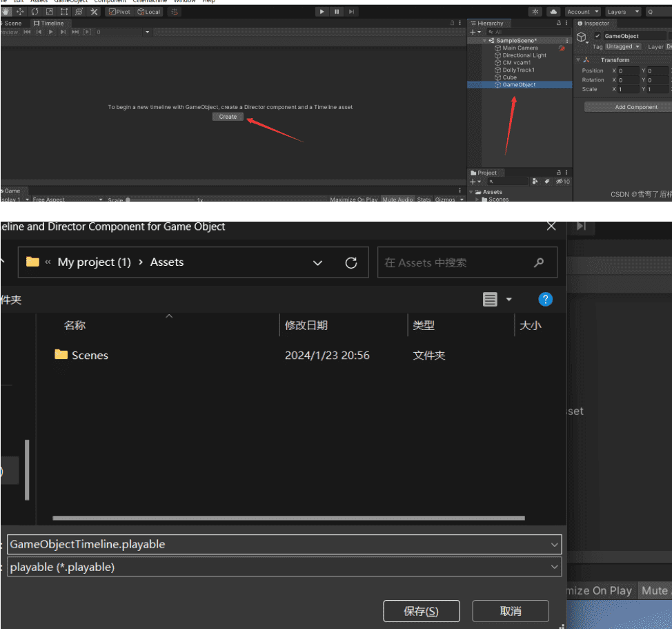Image resolution: width=672 pixels, height=629 pixels.
Task: Click Create button to create timeline
Action: pos(228,117)
